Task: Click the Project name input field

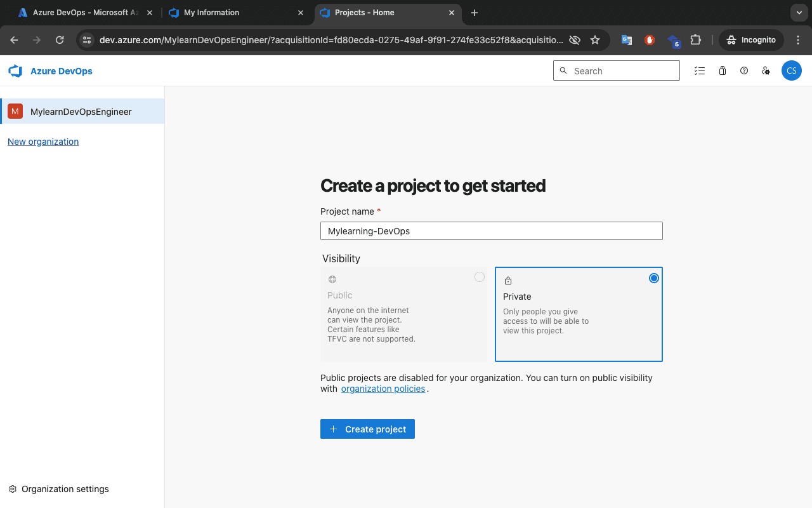Action: tap(492, 231)
